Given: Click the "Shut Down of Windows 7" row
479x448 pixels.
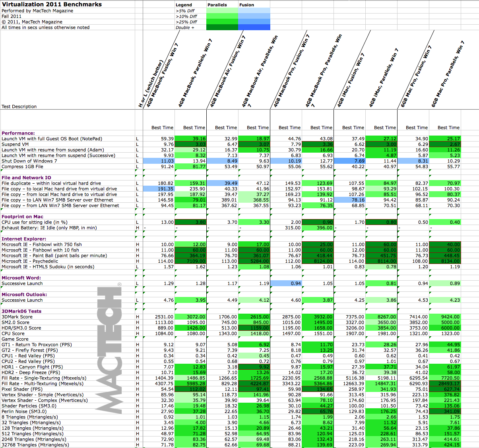Looking at the screenshot, I should tap(29, 161).
